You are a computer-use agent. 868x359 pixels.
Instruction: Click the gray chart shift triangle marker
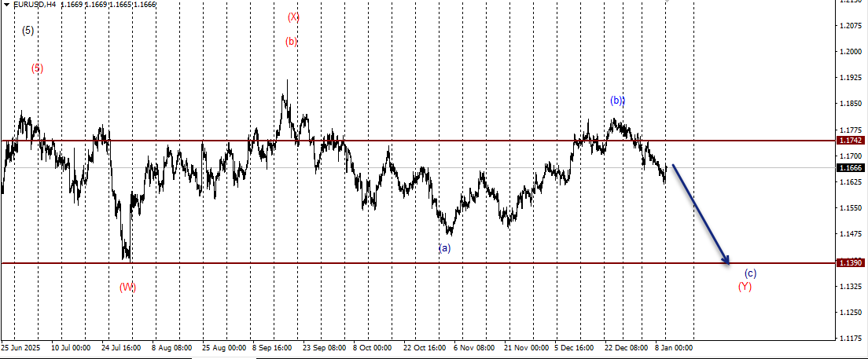(668, 2)
